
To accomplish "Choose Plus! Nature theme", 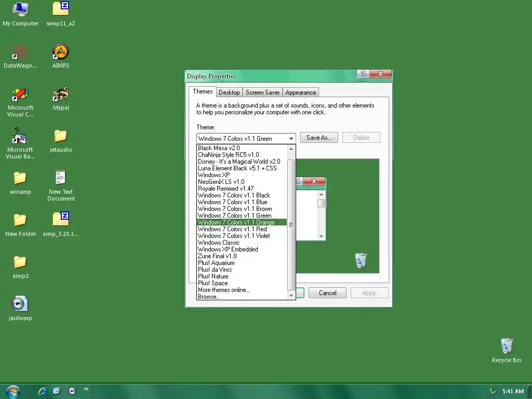I will [242, 276].
